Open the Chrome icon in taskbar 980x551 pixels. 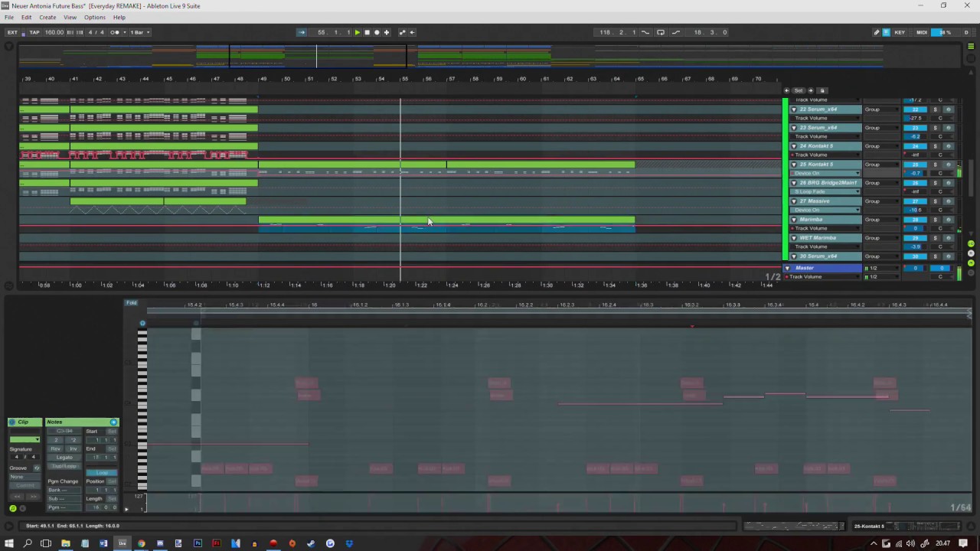click(141, 543)
